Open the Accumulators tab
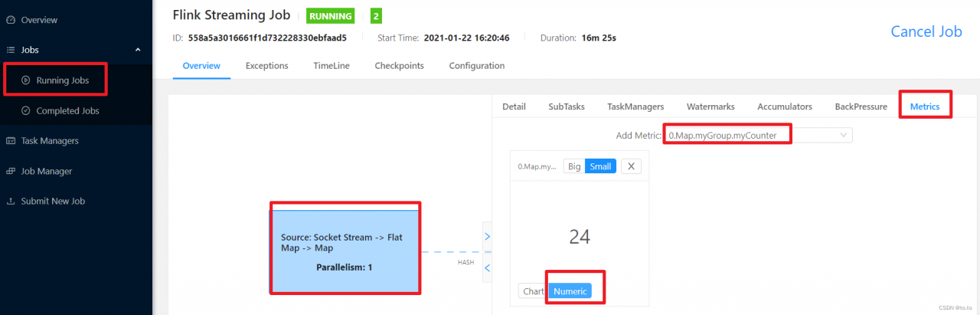The height and width of the screenshot is (315, 980). [785, 107]
